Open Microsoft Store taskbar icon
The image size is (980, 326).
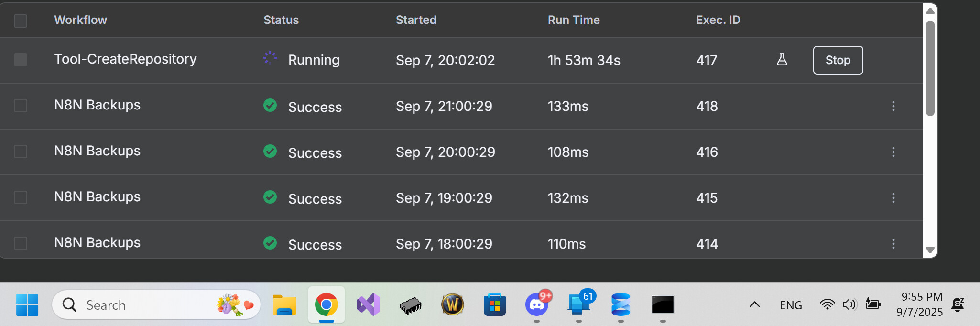[x=494, y=304]
